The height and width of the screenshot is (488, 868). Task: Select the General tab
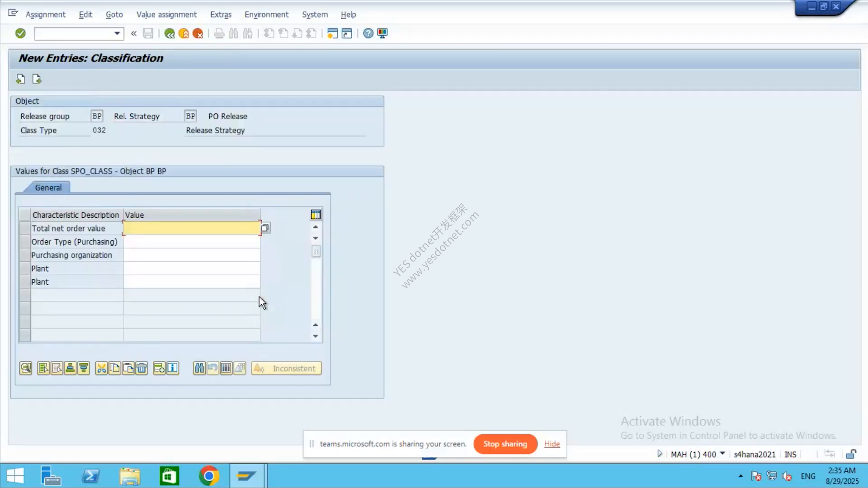pyautogui.click(x=48, y=188)
